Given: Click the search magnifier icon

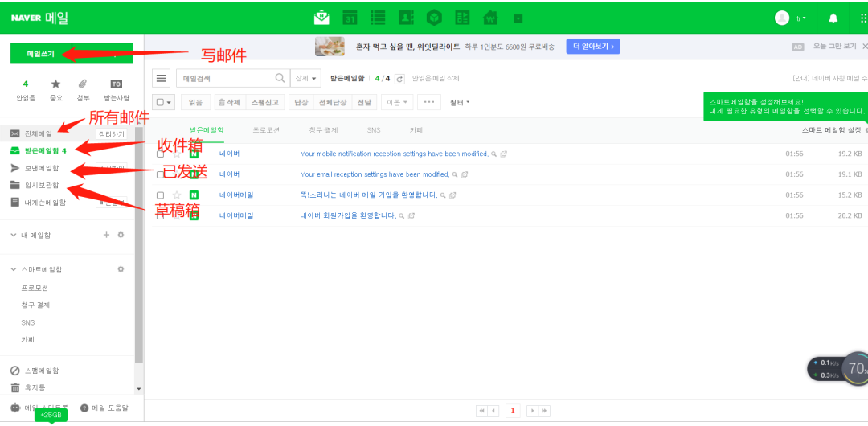Looking at the screenshot, I should tap(280, 78).
